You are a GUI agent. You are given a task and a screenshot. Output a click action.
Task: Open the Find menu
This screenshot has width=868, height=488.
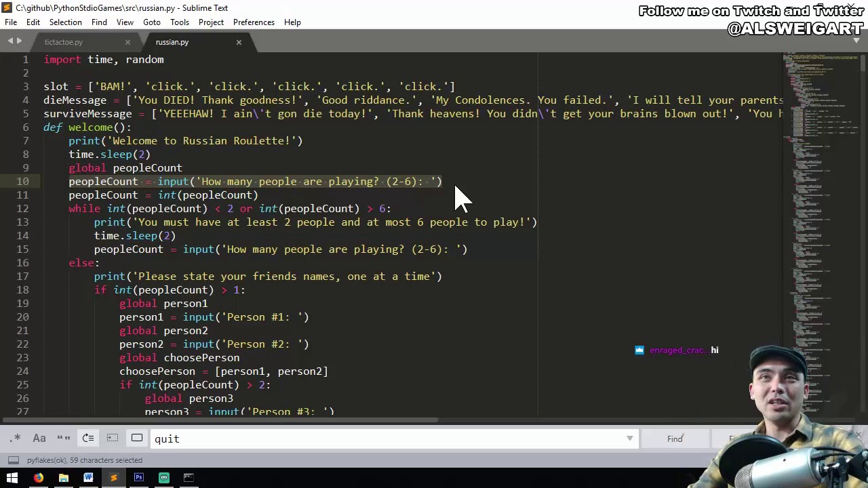tap(99, 22)
